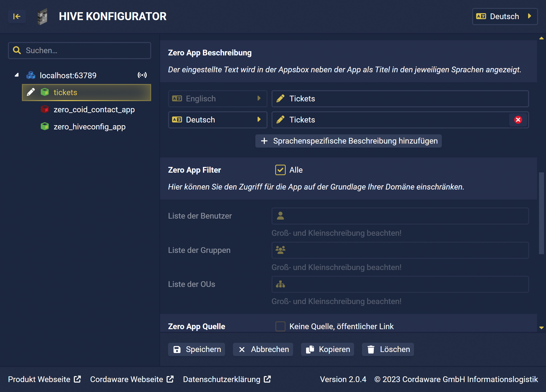Remove German description with red X icon

(518, 120)
